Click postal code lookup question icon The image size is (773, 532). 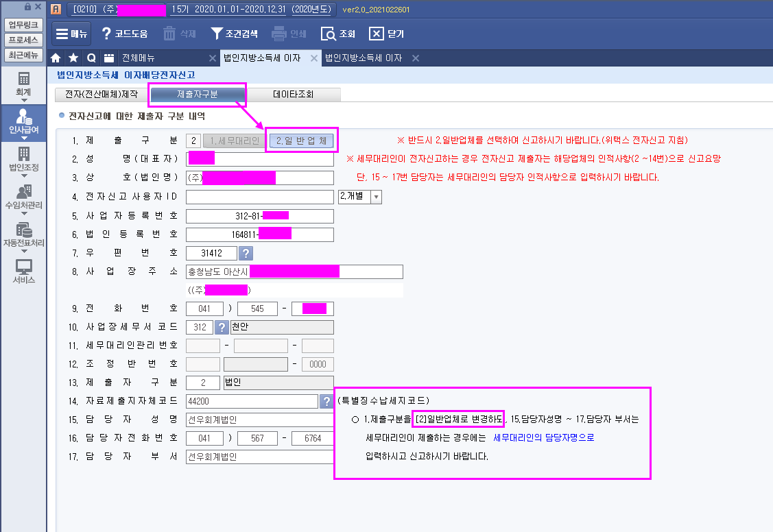246,253
